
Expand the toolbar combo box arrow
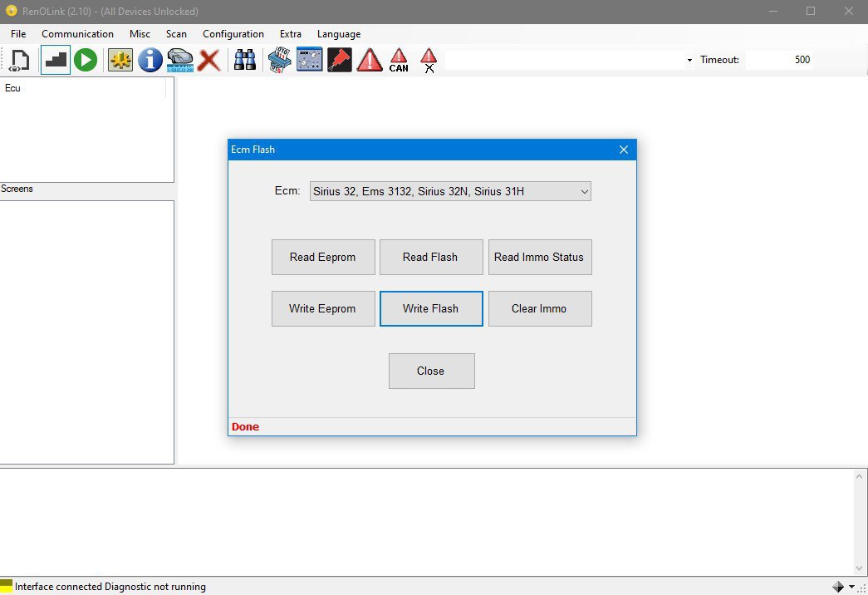pyautogui.click(x=689, y=60)
